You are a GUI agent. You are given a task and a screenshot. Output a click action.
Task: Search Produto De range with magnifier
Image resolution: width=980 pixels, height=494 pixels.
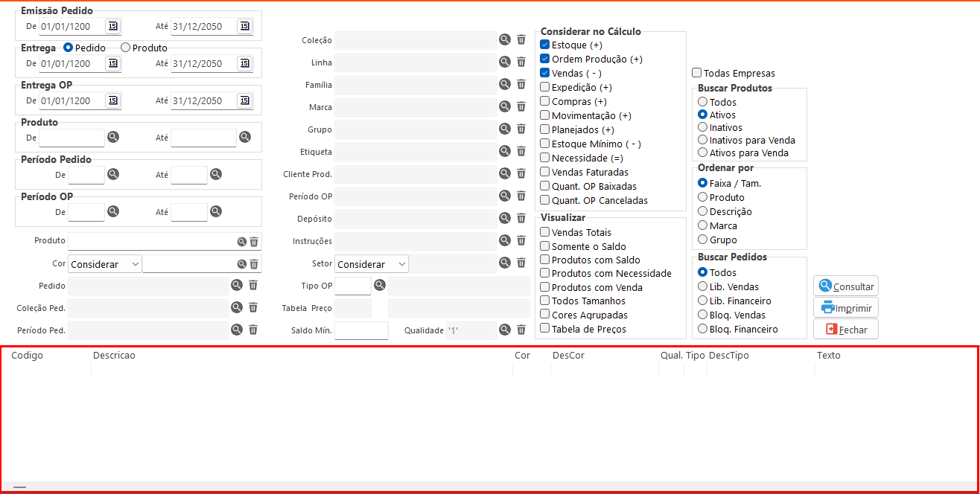(x=113, y=138)
